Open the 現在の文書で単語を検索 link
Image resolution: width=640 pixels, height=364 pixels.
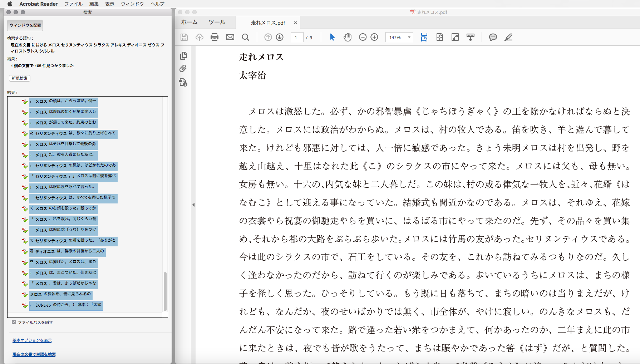[x=34, y=354]
